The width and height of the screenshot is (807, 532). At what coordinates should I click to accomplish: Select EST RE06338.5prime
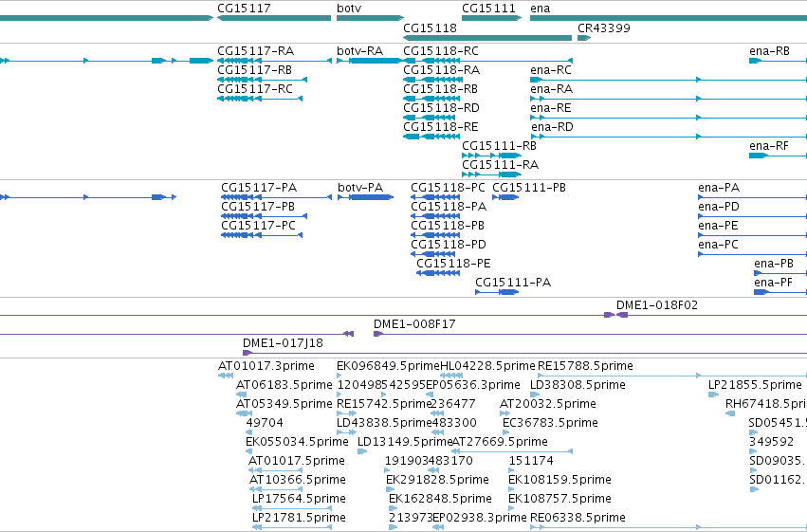coord(578,519)
